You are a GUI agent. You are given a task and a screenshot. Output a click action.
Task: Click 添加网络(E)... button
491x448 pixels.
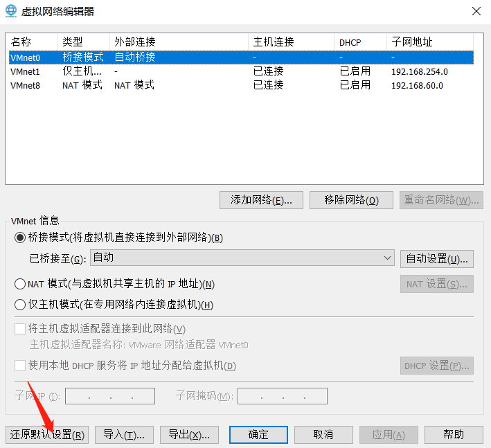(261, 200)
